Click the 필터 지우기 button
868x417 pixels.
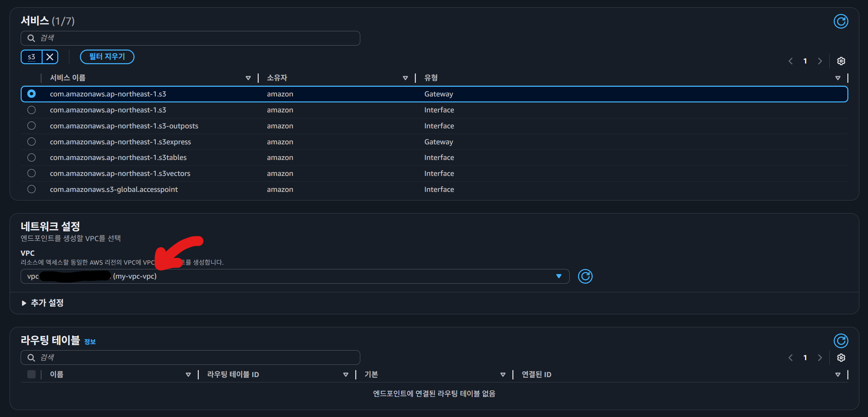tap(107, 57)
